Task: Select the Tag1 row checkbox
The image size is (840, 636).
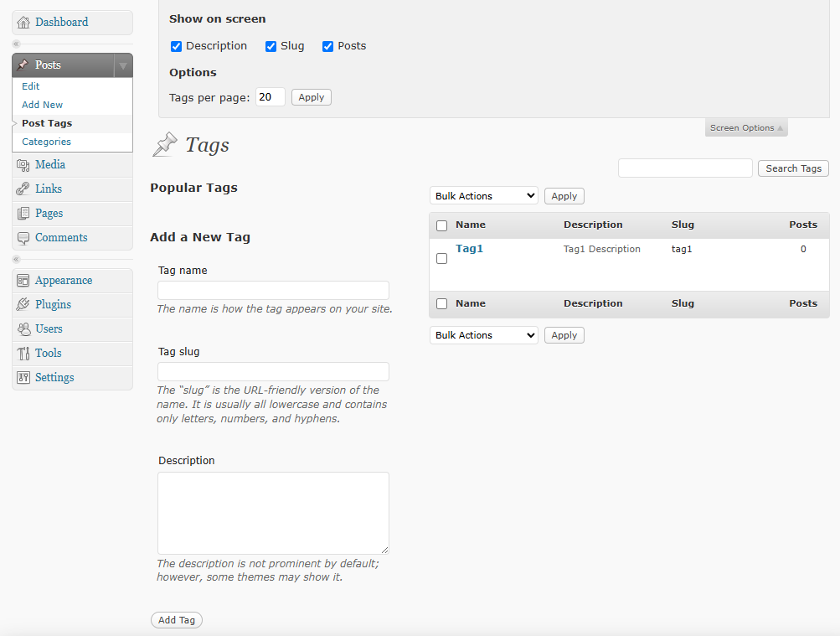Action: 442,259
